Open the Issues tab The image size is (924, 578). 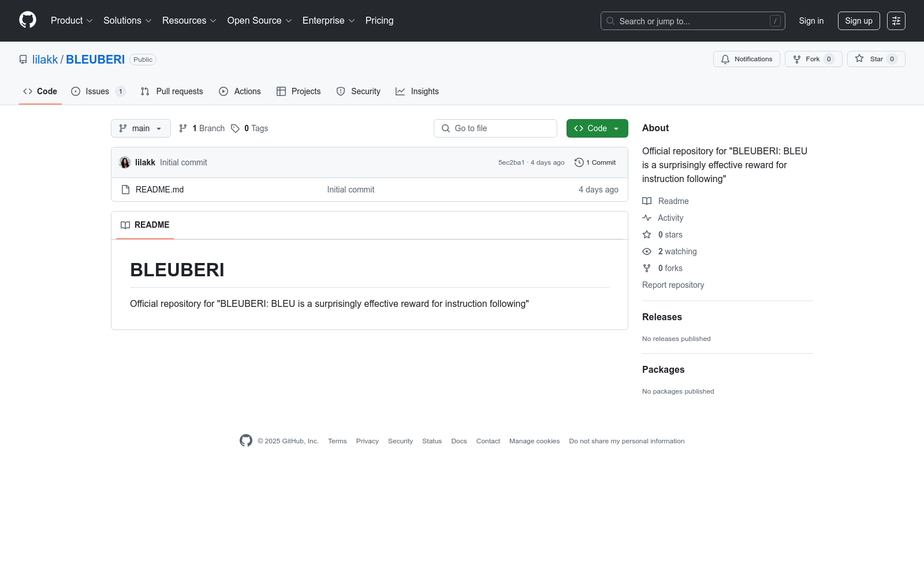pyautogui.click(x=98, y=91)
